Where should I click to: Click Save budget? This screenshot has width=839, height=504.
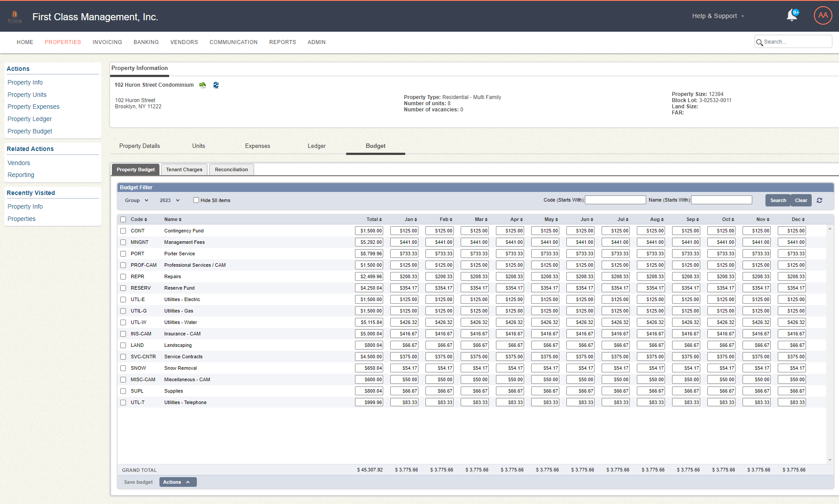[138, 482]
